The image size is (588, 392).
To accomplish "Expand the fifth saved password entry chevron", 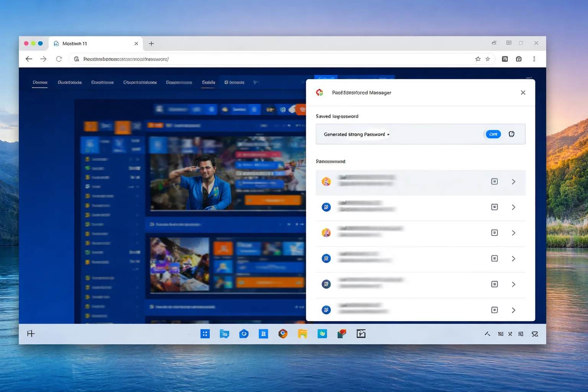I will coord(513,284).
